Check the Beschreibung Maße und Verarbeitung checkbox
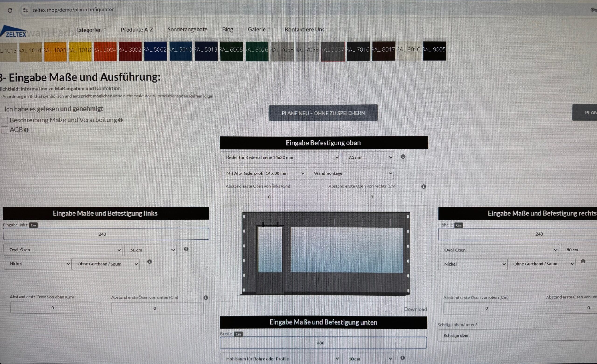Image resolution: width=597 pixels, height=364 pixels. (x=5, y=120)
